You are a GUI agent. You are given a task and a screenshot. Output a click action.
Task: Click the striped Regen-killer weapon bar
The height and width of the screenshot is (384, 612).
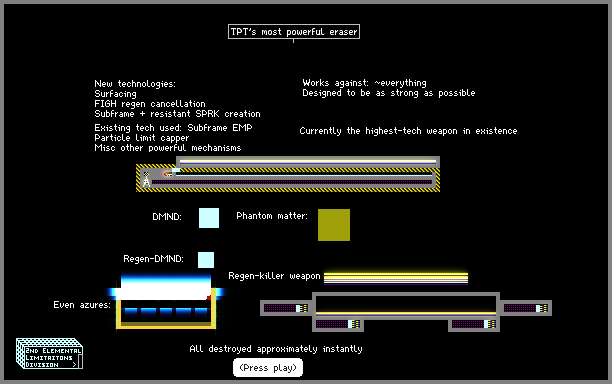coord(396,278)
